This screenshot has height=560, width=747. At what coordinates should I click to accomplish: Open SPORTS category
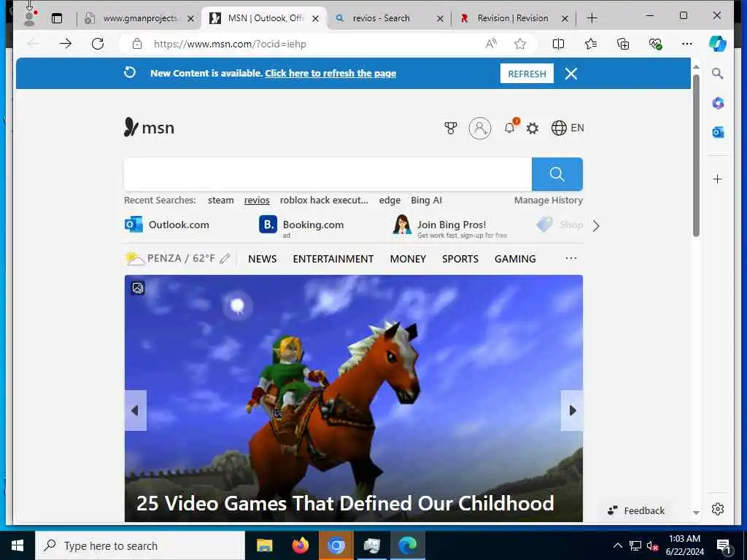click(x=460, y=259)
